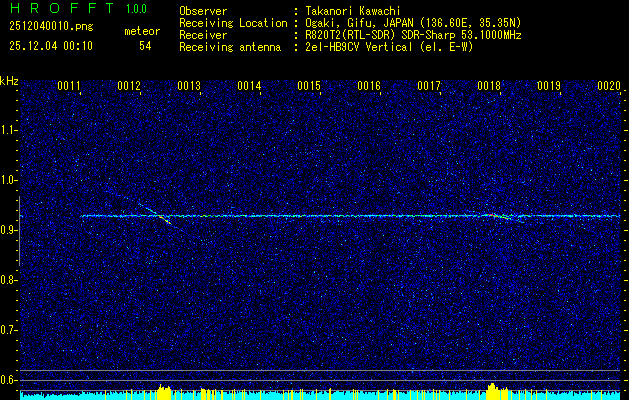Click the Receiving antenna 2el-HB9CV text
The width and height of the screenshot is (629, 400).
(389, 47)
